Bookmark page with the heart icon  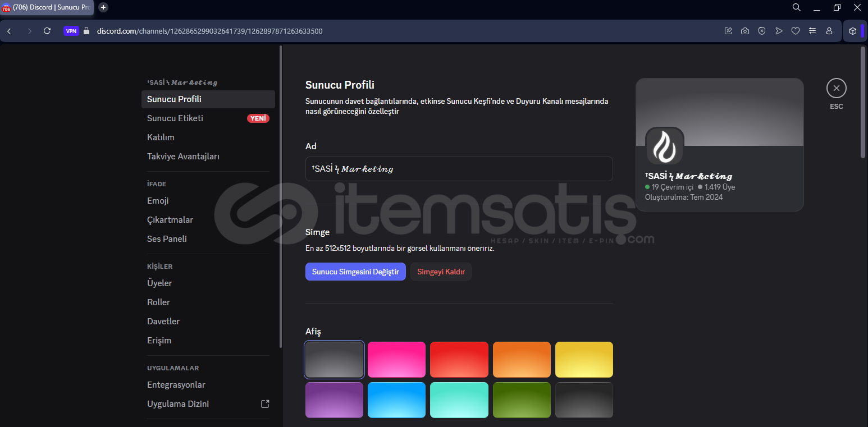coord(796,31)
